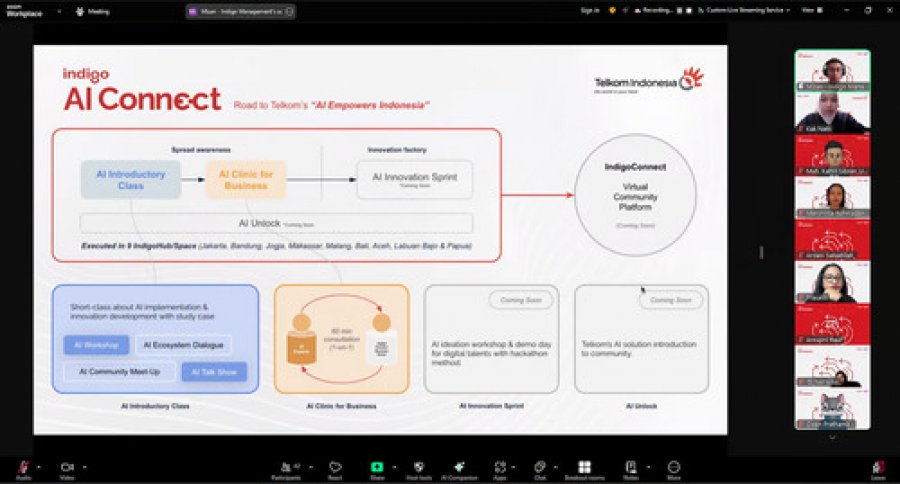
Task: Open the Chat icon
Action: click(540, 467)
